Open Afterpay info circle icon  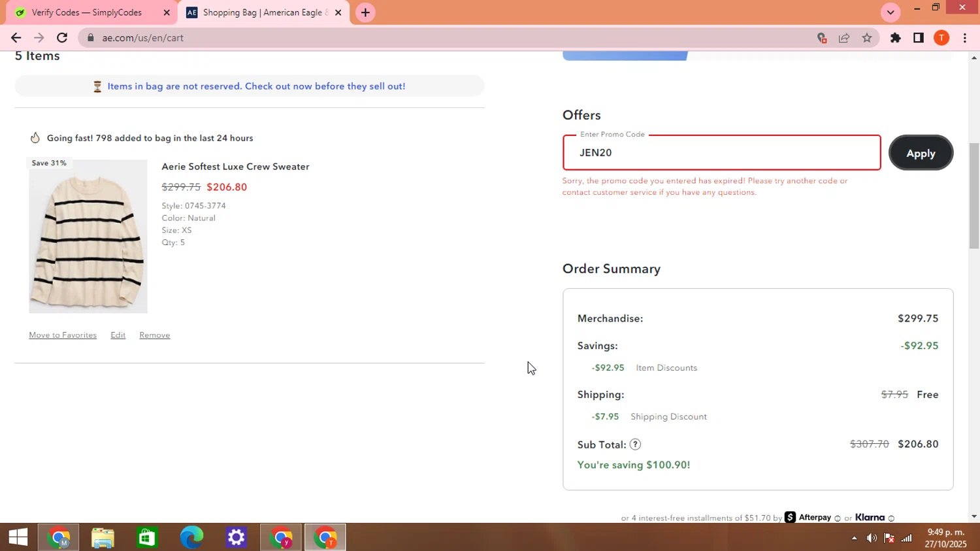click(x=838, y=518)
